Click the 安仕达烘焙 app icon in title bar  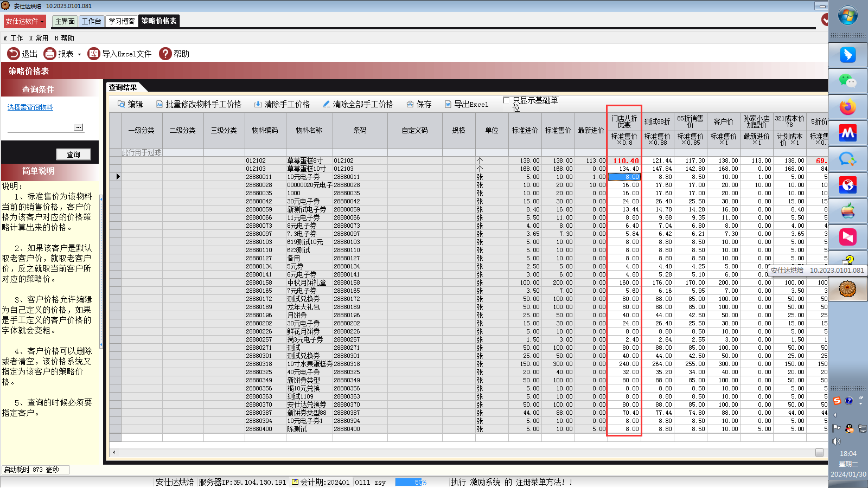pos(5,5)
